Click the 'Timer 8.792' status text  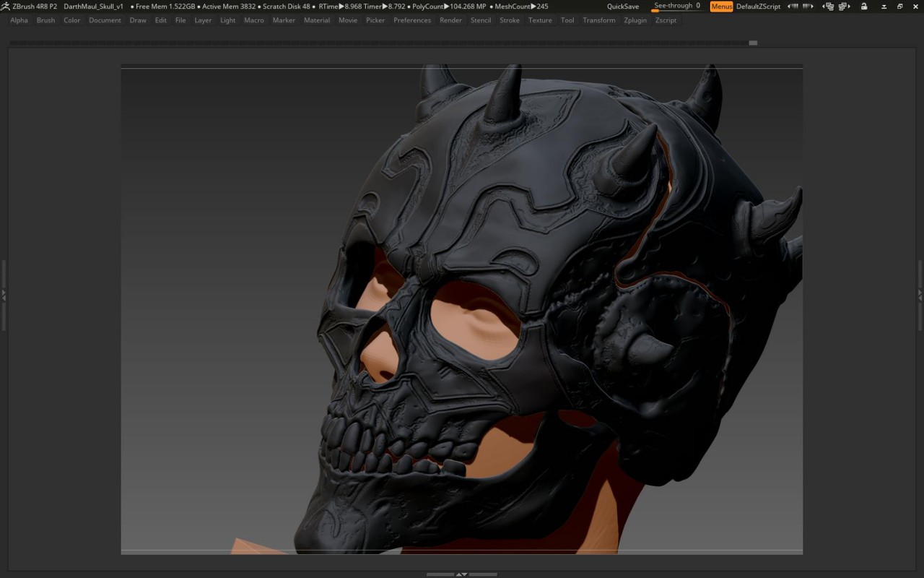tap(384, 7)
